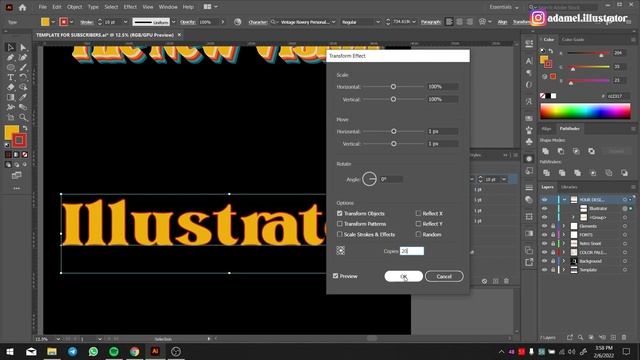Select the Selection tool in toolbar
Image resolution: width=640 pixels, height=360 pixels.
pos(11,47)
